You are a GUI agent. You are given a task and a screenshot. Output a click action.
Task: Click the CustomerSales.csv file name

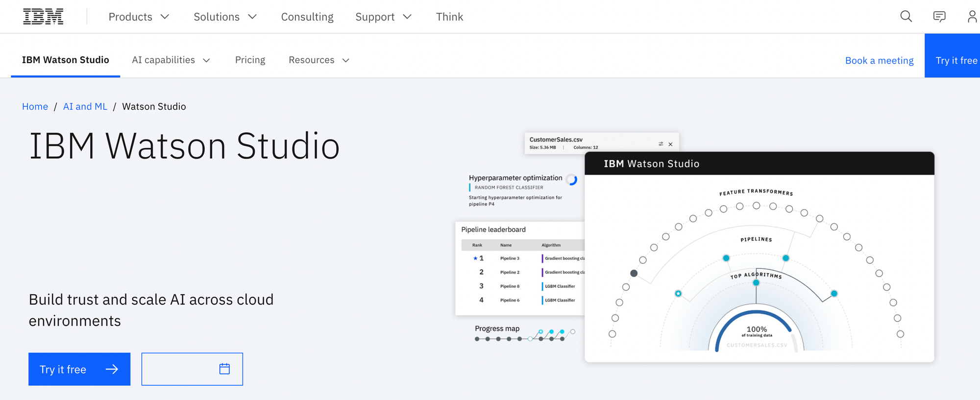556,140
